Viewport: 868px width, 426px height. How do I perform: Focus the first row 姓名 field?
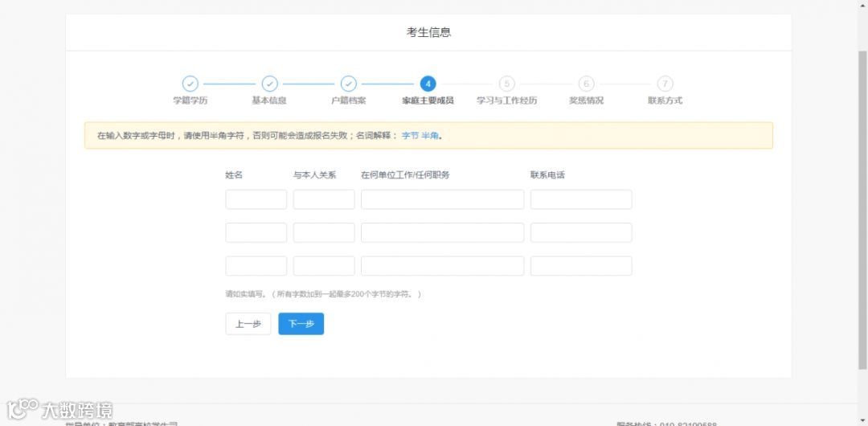point(256,199)
